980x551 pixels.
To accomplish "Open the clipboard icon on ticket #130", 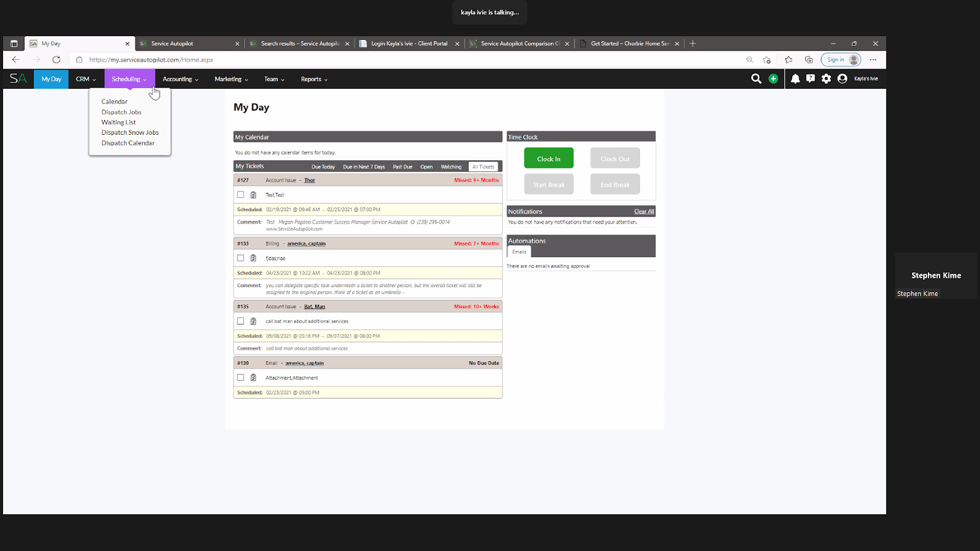I will click(x=253, y=378).
